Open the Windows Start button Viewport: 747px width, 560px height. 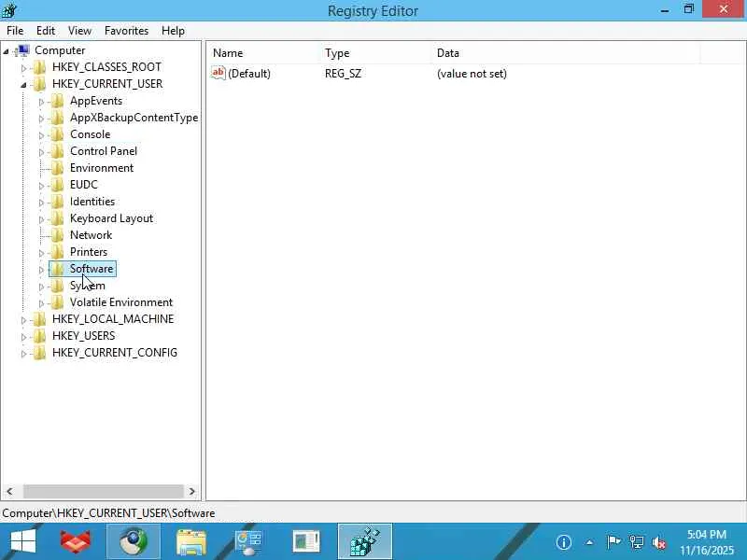tap(22, 541)
